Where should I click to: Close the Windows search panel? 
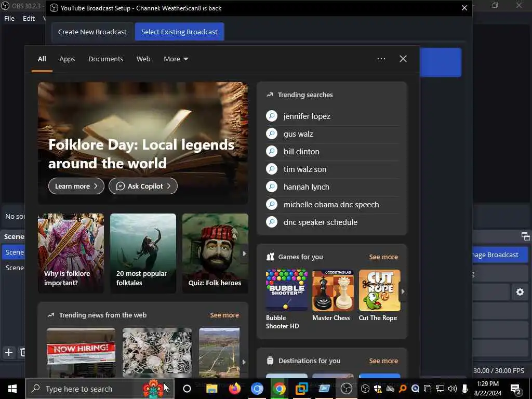[403, 59]
